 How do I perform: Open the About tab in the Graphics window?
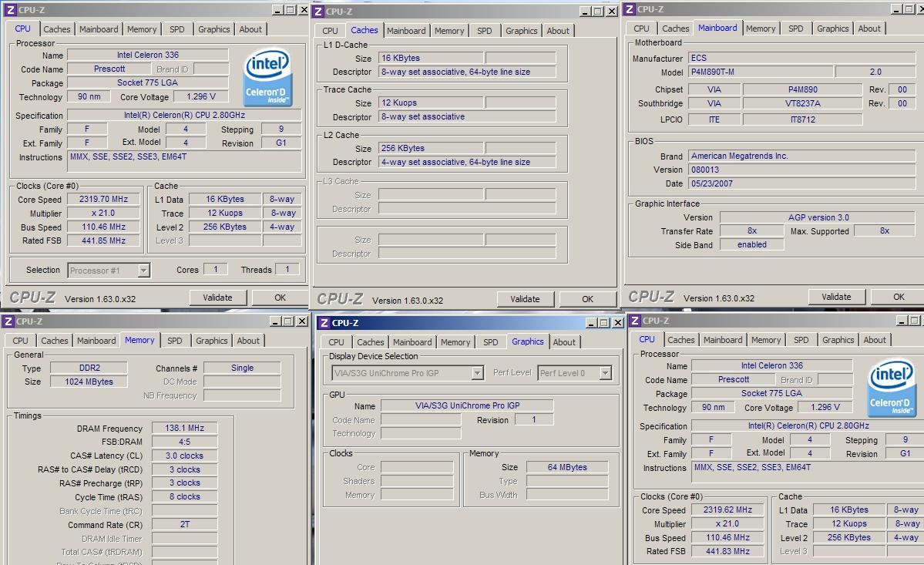pyautogui.click(x=564, y=342)
